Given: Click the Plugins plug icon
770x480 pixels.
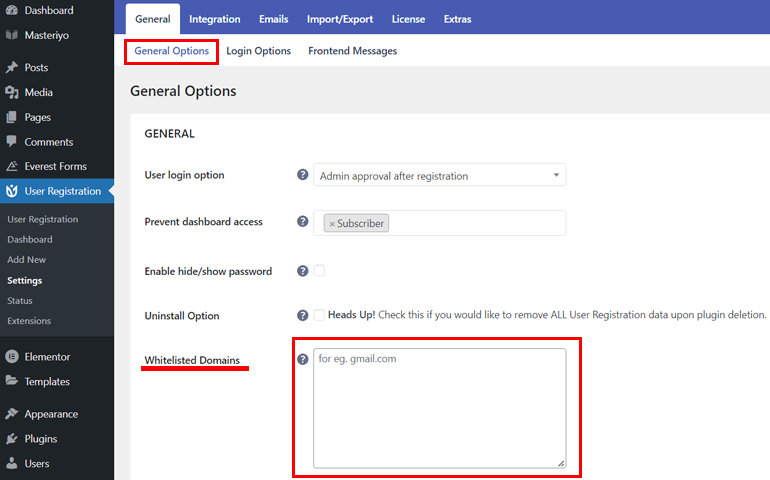Looking at the screenshot, I should click(x=12, y=438).
